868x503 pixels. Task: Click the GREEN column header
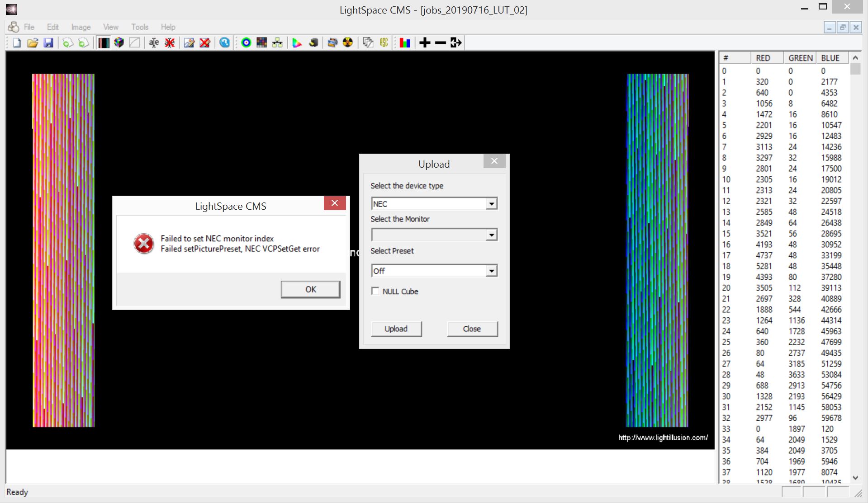click(x=800, y=58)
